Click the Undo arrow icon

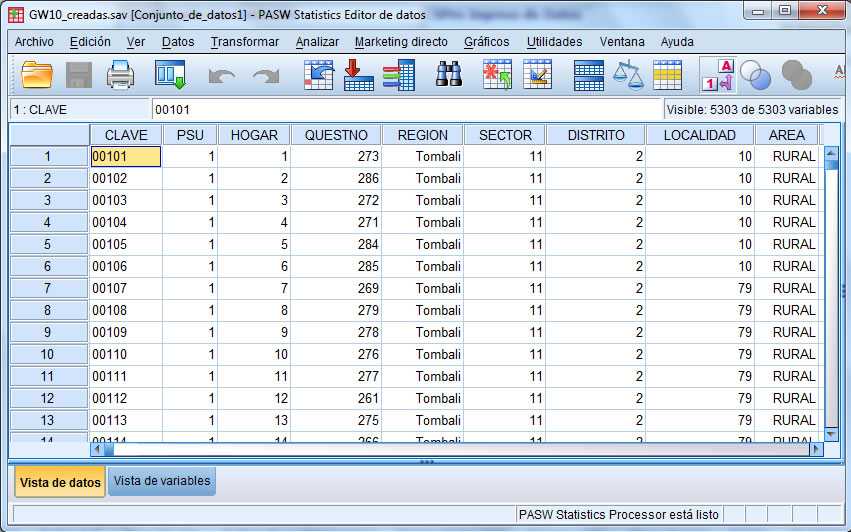point(222,75)
